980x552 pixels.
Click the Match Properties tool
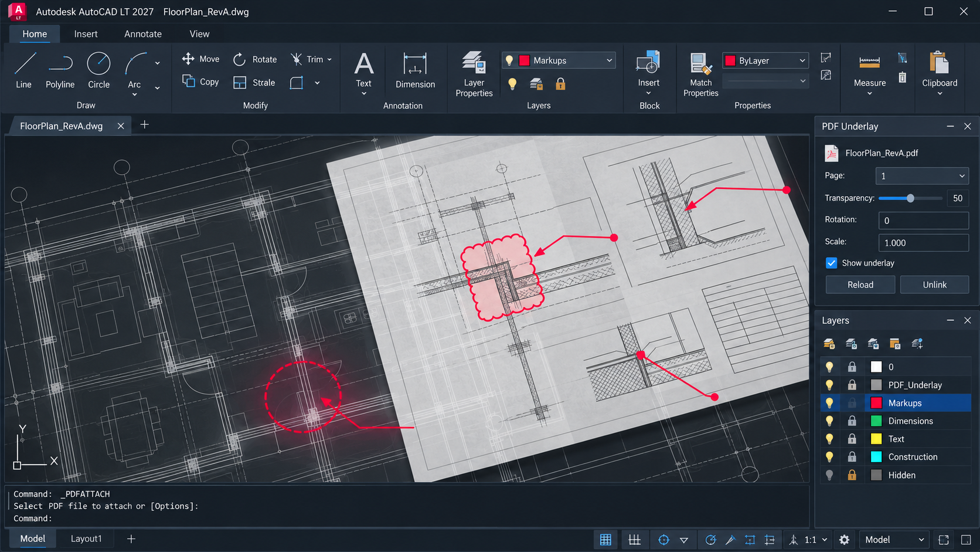tap(700, 74)
